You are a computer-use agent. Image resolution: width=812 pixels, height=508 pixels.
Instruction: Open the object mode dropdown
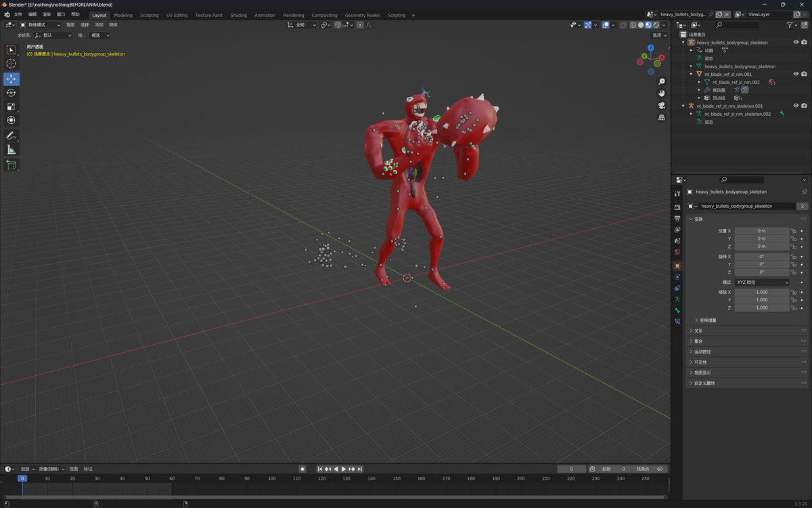(41, 25)
